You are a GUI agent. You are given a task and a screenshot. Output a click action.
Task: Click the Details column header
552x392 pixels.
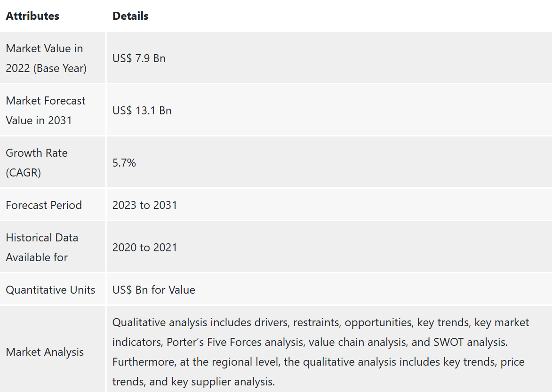point(130,16)
